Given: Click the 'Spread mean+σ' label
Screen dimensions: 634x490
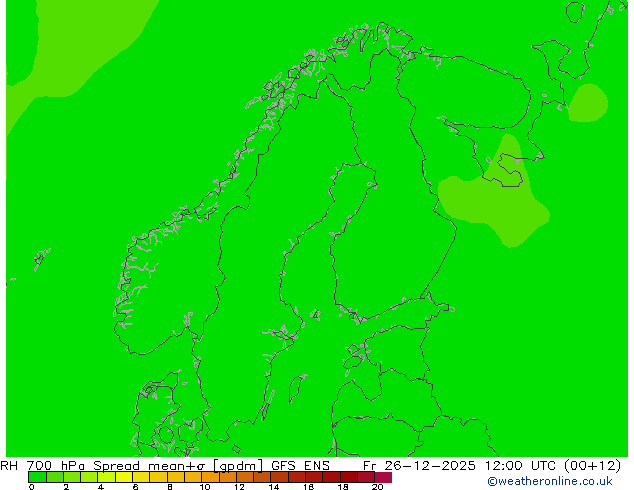Looking at the screenshot, I should click(x=149, y=466).
